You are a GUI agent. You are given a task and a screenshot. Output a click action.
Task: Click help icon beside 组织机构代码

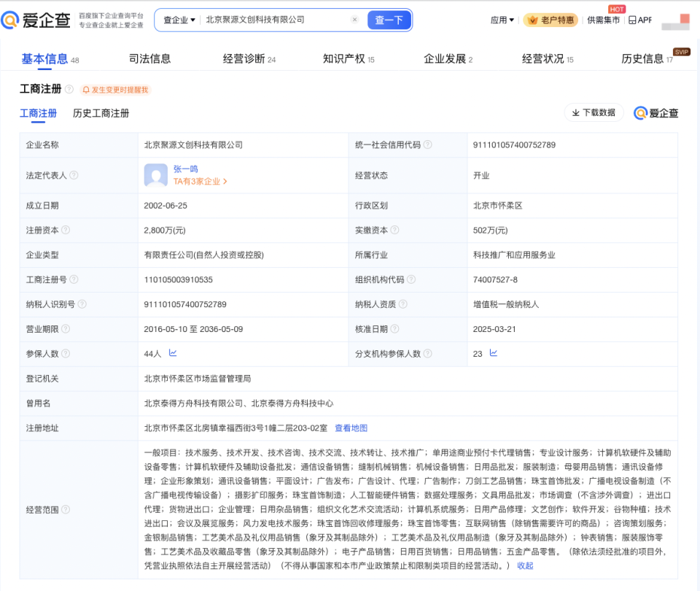click(x=411, y=279)
